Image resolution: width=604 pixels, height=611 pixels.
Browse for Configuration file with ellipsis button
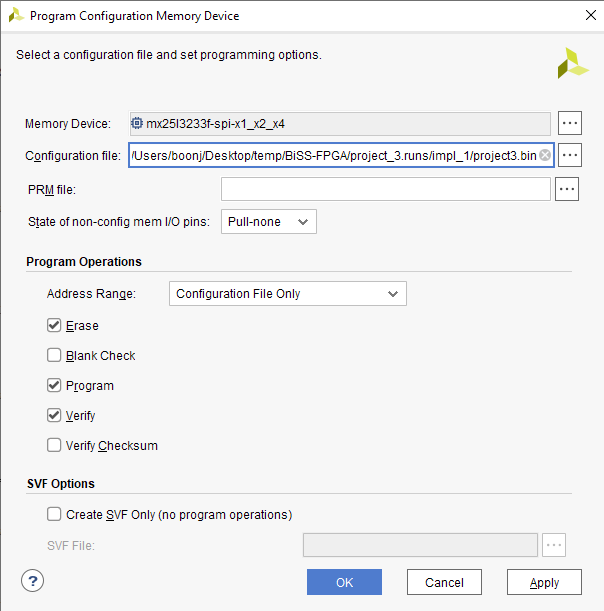click(570, 155)
